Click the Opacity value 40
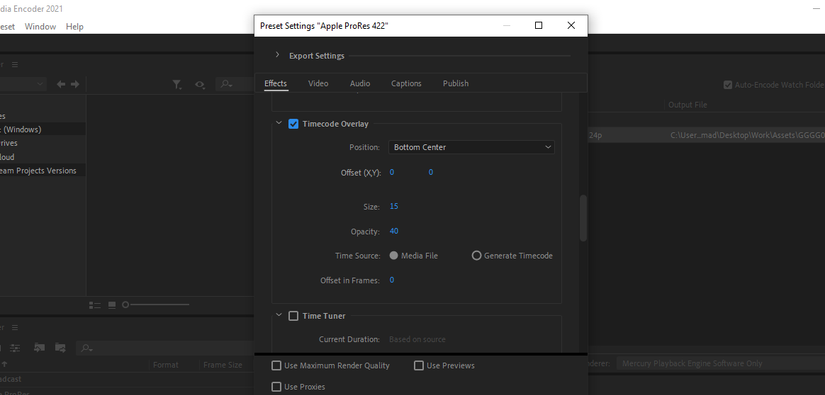This screenshot has width=825, height=395. tap(394, 231)
